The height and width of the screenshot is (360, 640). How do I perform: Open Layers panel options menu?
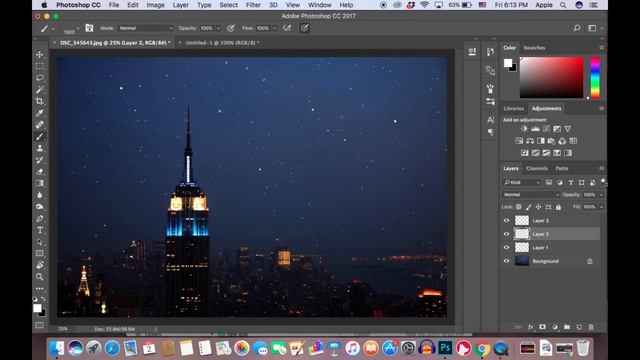pyautogui.click(x=601, y=168)
